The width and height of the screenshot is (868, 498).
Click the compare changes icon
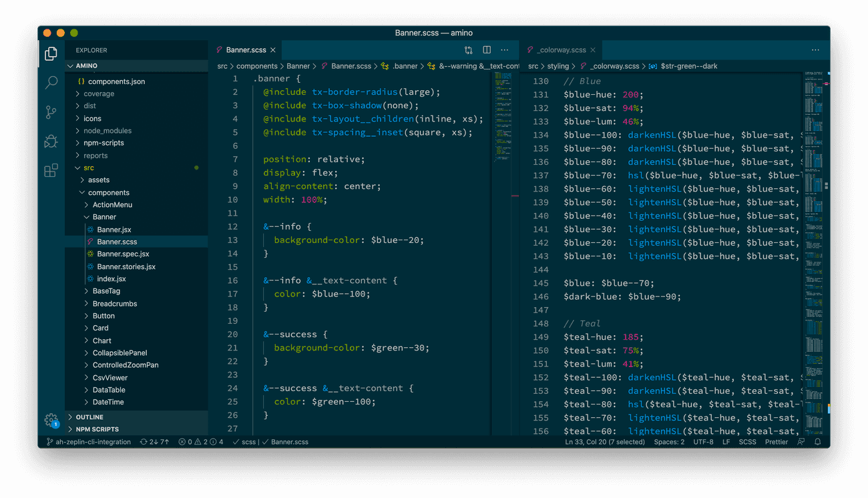coord(469,50)
